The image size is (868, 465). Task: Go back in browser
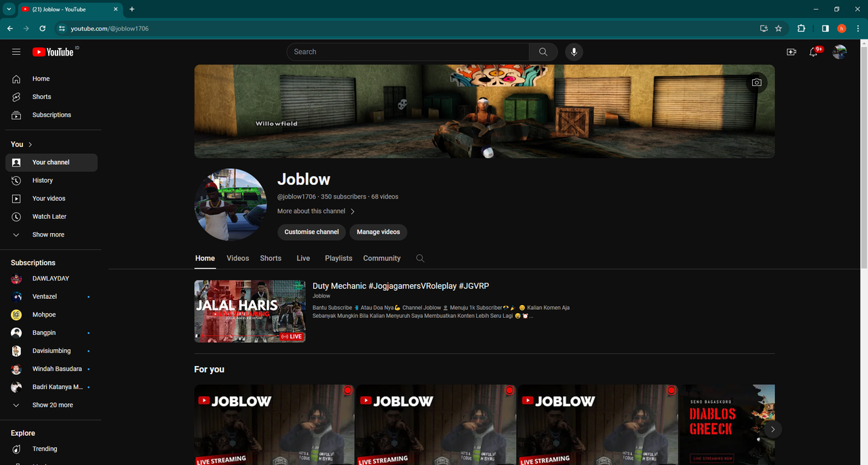pyautogui.click(x=9, y=28)
